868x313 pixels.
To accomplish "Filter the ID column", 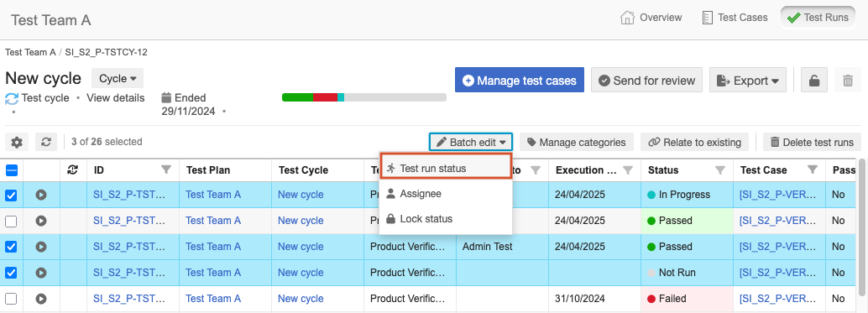I will pyautogui.click(x=166, y=170).
